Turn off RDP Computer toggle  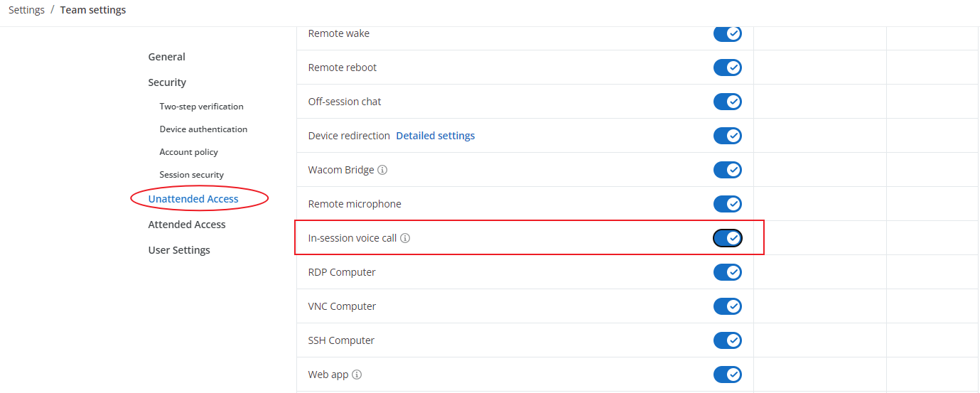(727, 272)
